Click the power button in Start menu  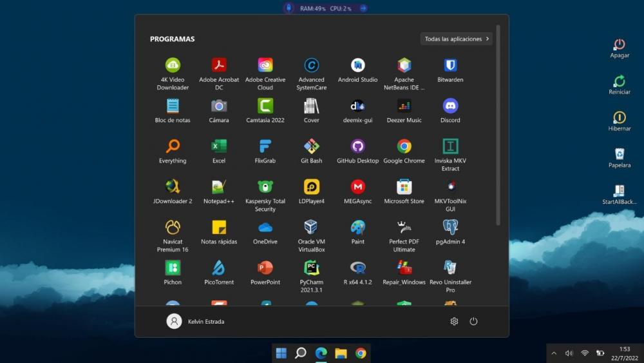point(473,321)
